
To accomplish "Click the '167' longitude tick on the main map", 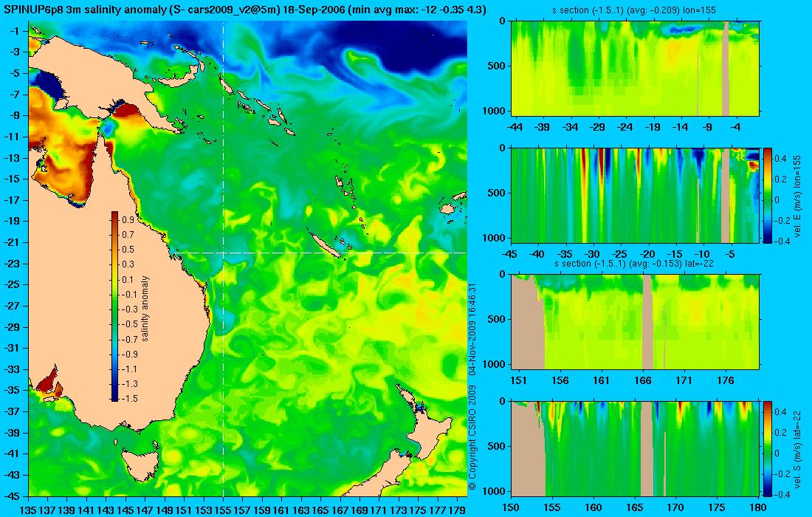I will 340,510.
